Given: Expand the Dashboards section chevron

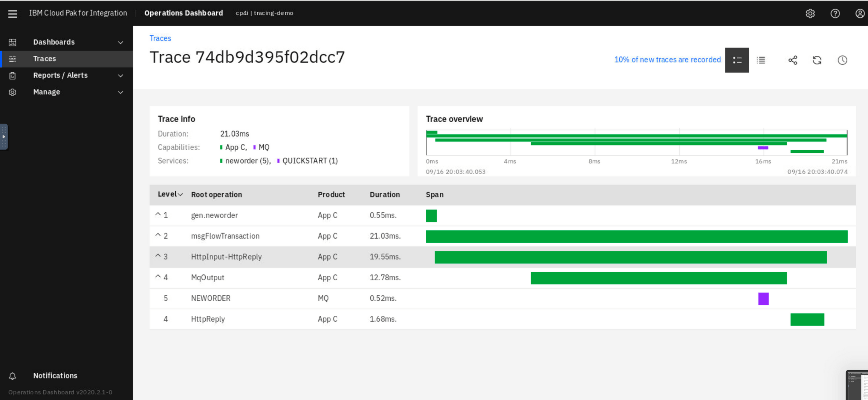Looking at the screenshot, I should tap(120, 42).
